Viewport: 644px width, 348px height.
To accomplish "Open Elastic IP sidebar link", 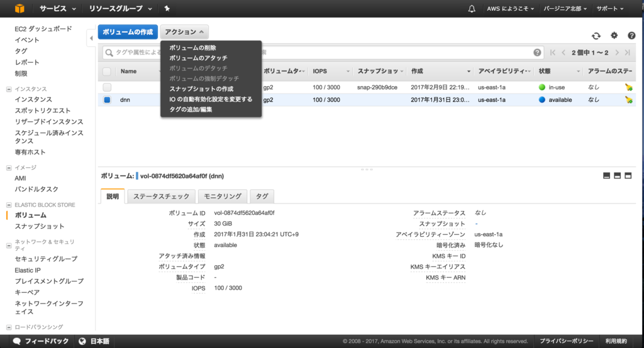I will coord(28,270).
